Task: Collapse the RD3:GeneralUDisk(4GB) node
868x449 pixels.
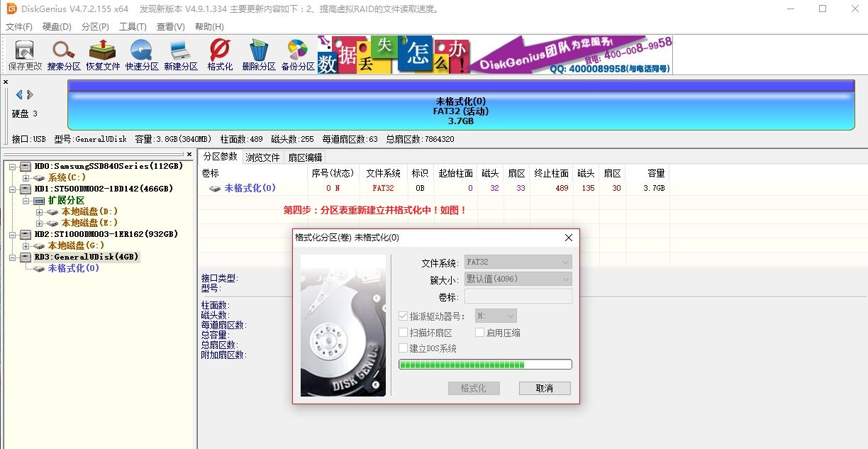Action: [12, 257]
